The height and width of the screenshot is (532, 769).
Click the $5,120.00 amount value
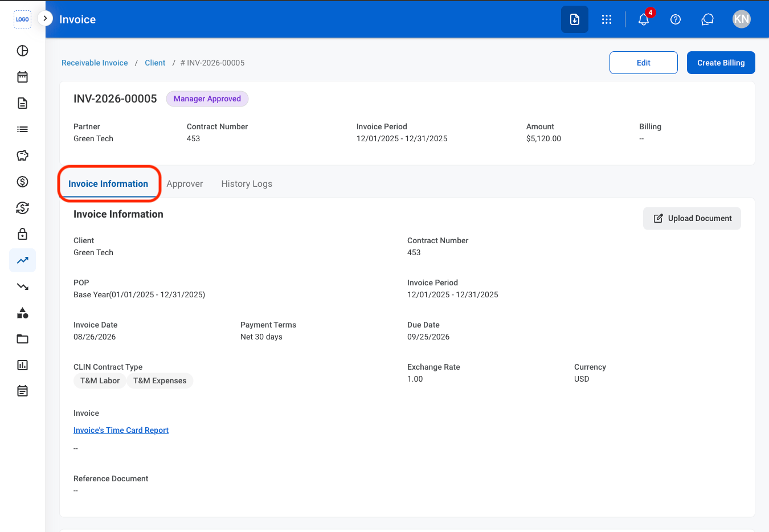point(543,138)
